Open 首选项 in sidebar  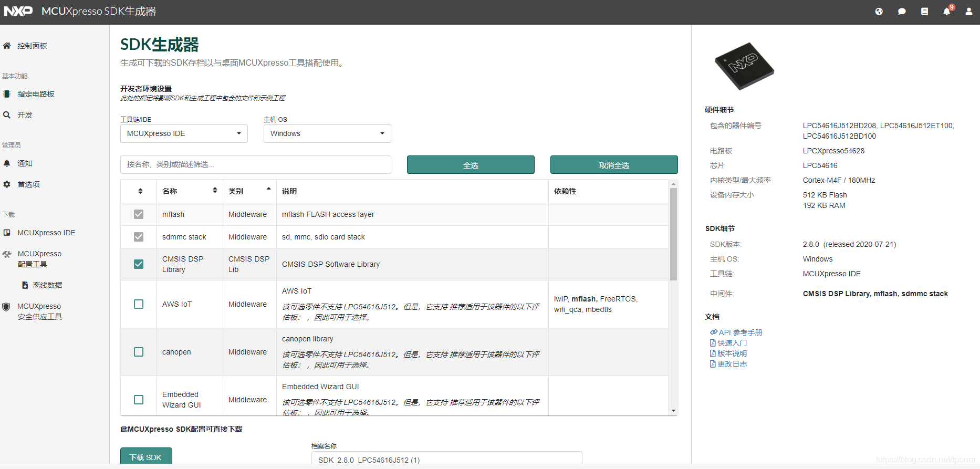(x=28, y=184)
